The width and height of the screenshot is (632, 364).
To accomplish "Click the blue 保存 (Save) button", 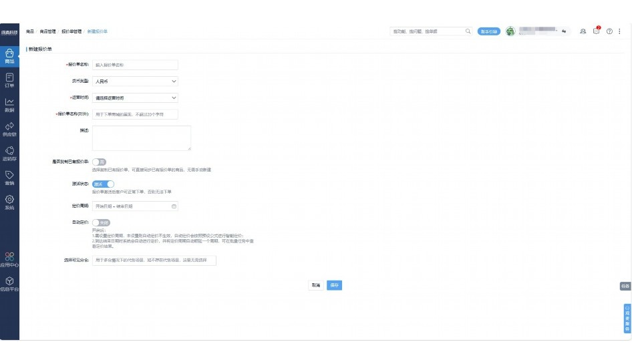I will coord(335,285).
